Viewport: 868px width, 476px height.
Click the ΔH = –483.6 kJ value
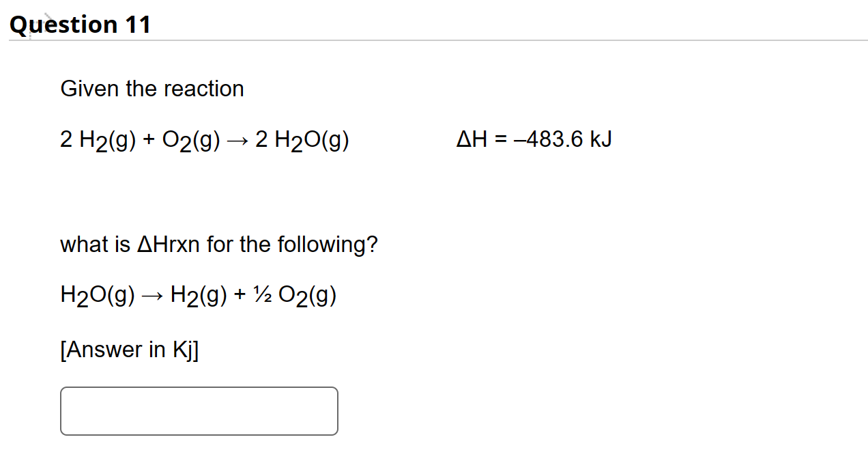tap(534, 139)
